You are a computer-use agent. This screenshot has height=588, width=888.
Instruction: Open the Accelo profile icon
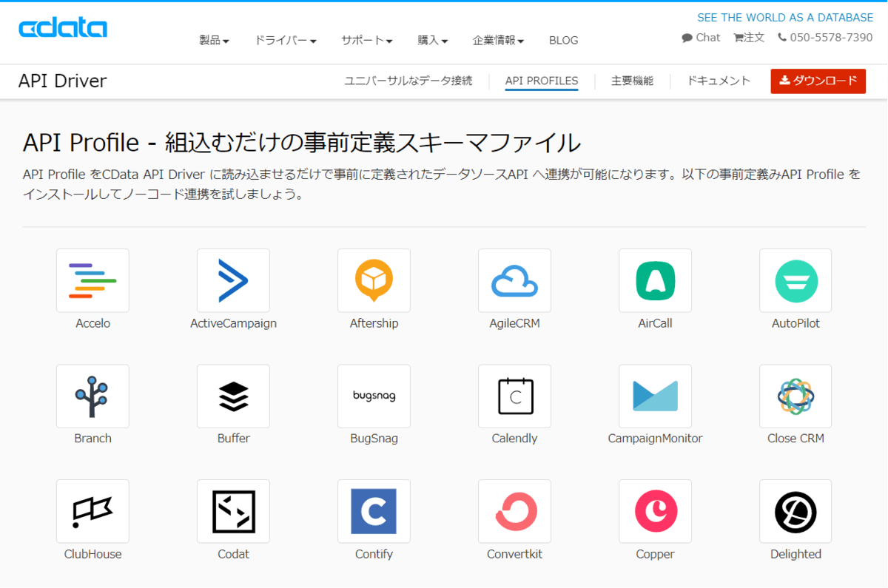click(92, 280)
